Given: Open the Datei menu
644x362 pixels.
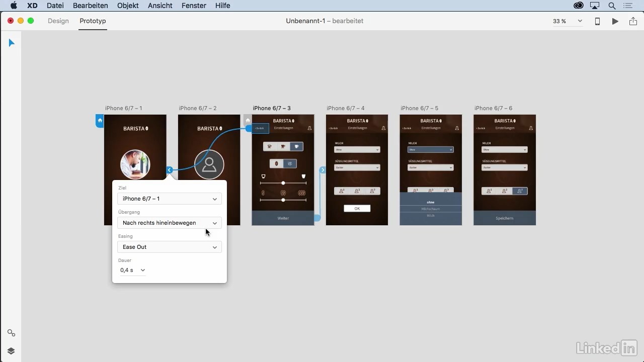Looking at the screenshot, I should click(55, 6).
